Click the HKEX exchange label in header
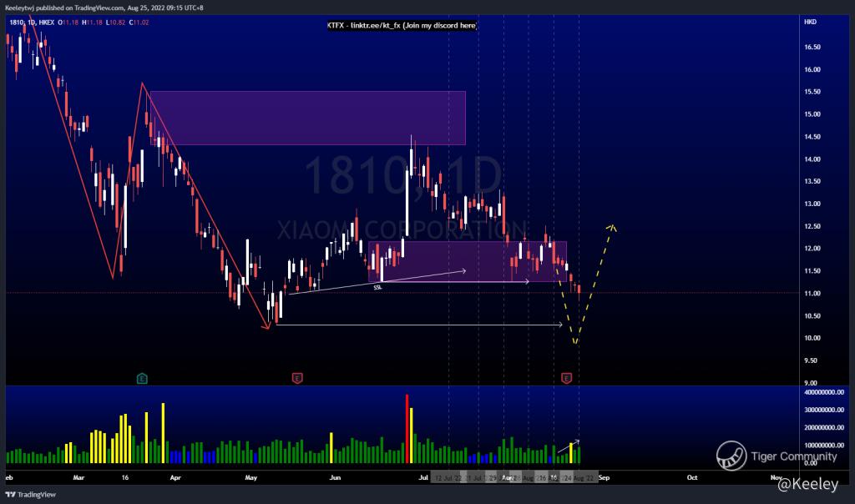Screen dimensions: 855x504 click(47, 23)
